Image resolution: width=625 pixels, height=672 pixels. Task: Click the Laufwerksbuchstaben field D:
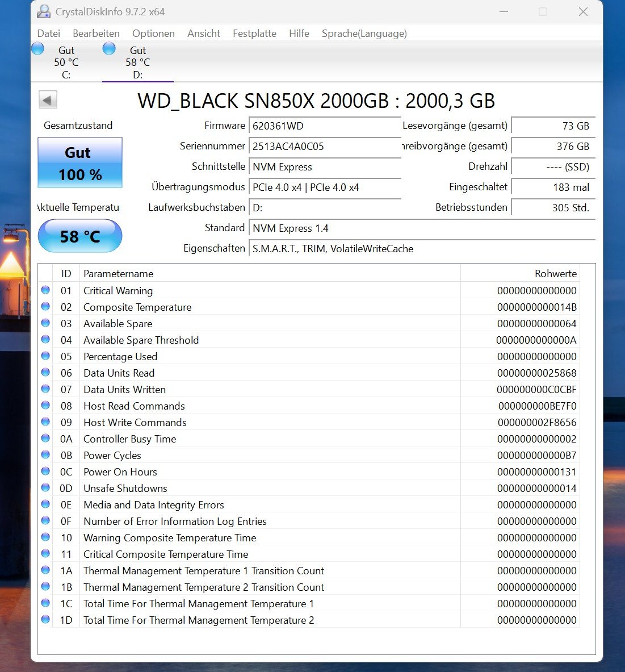pyautogui.click(x=325, y=208)
